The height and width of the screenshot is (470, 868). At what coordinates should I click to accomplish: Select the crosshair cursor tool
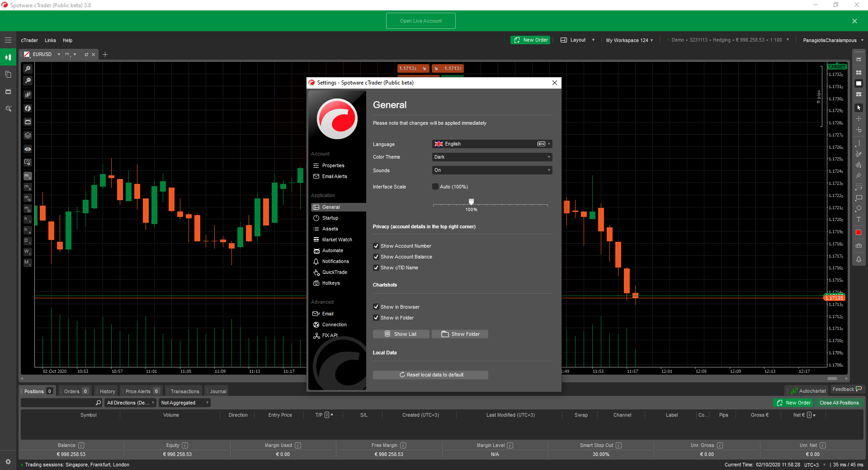click(859, 119)
